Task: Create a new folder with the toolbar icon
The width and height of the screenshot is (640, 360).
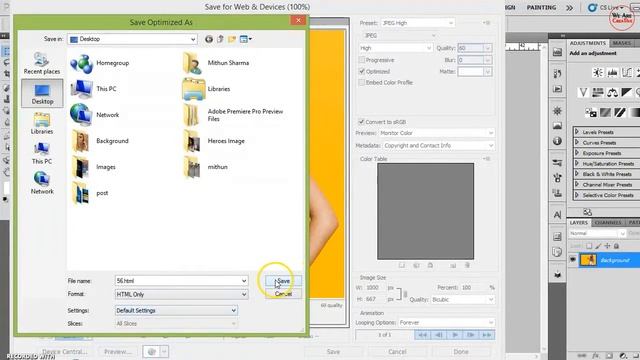Action: tap(232, 39)
